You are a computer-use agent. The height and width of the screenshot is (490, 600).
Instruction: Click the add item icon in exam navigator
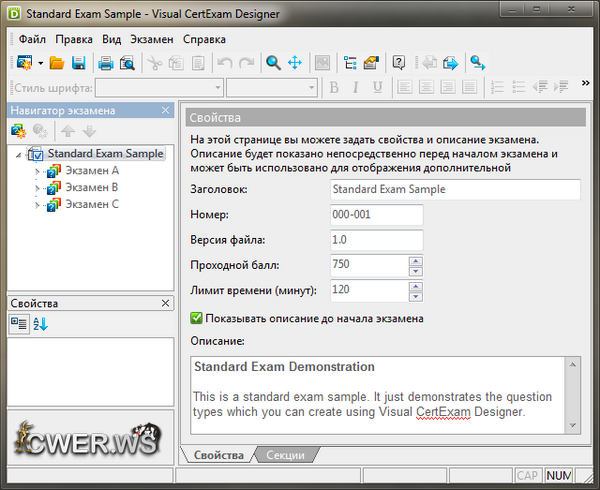tap(18, 131)
